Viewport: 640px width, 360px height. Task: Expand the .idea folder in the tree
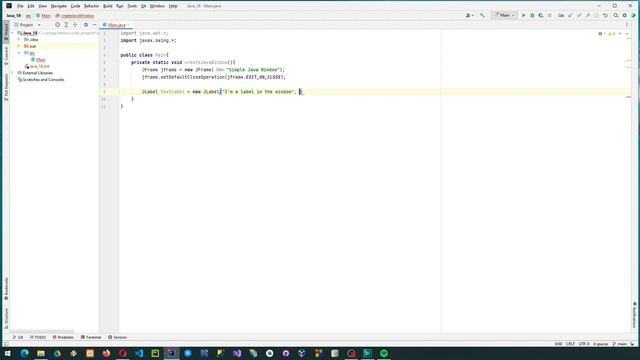19,40
